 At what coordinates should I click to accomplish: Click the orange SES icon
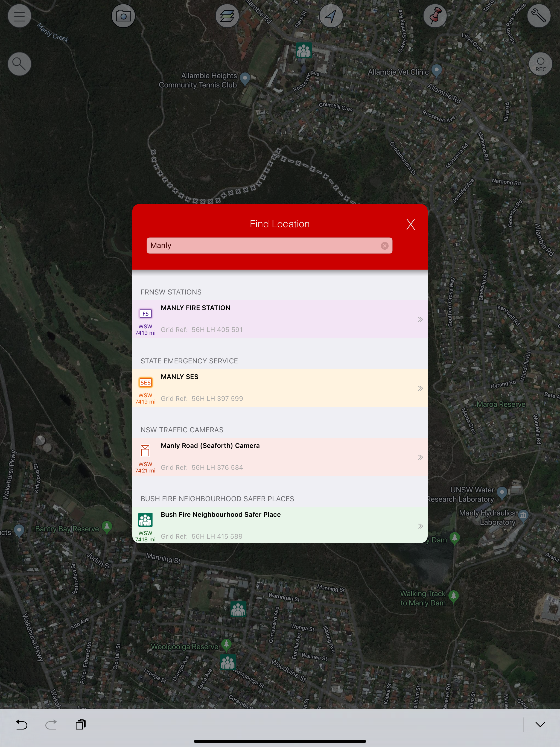point(145,383)
